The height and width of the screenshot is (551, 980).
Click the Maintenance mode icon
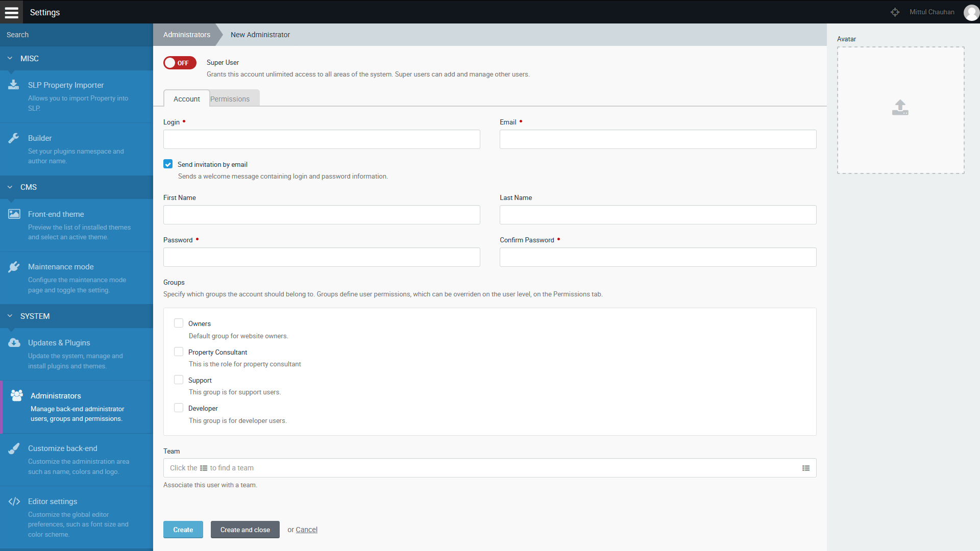[14, 266]
